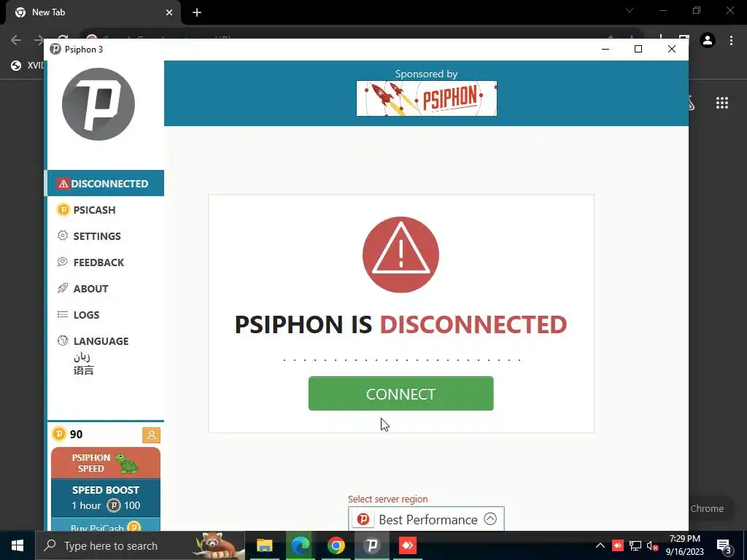Image resolution: width=747 pixels, height=560 pixels.
Task: Select the DISCONNECTED status tab
Action: click(106, 183)
